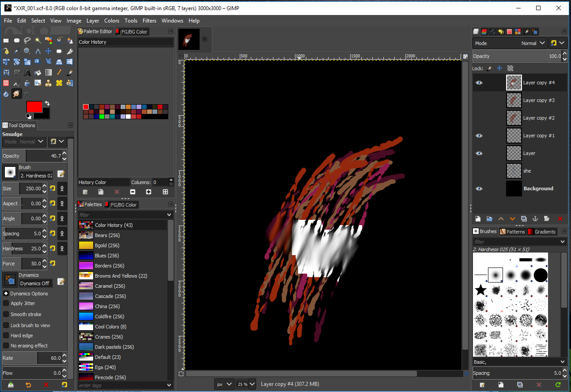Swap foreground and background colors
Screen dimensions: 571x392
click(x=47, y=103)
